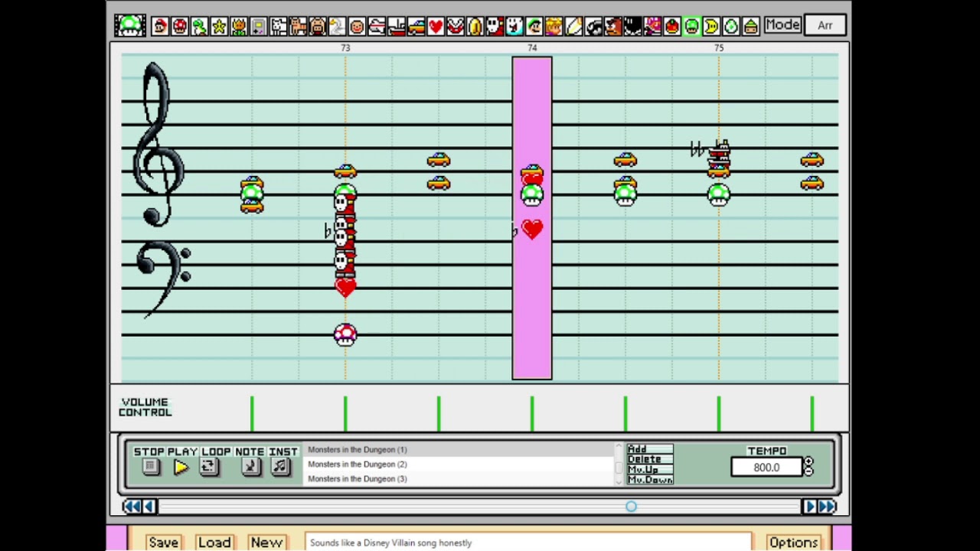Click the Mv.Down button
The image size is (980, 551).
tap(650, 479)
